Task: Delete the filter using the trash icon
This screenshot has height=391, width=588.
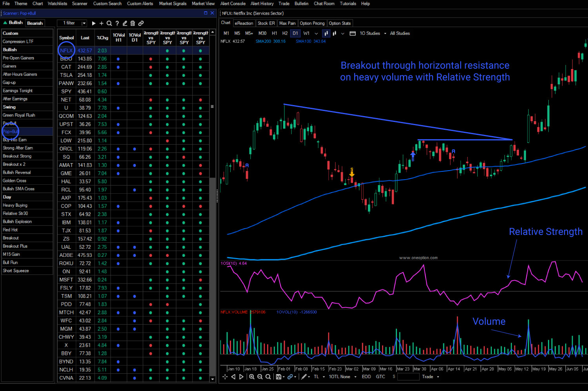Action: tap(133, 23)
